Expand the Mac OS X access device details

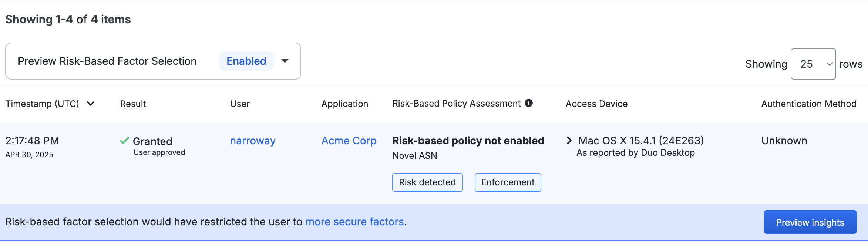pyautogui.click(x=569, y=141)
